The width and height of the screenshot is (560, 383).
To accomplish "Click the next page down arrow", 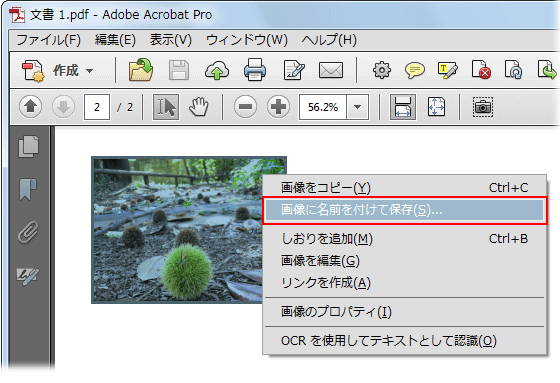I will (63, 106).
